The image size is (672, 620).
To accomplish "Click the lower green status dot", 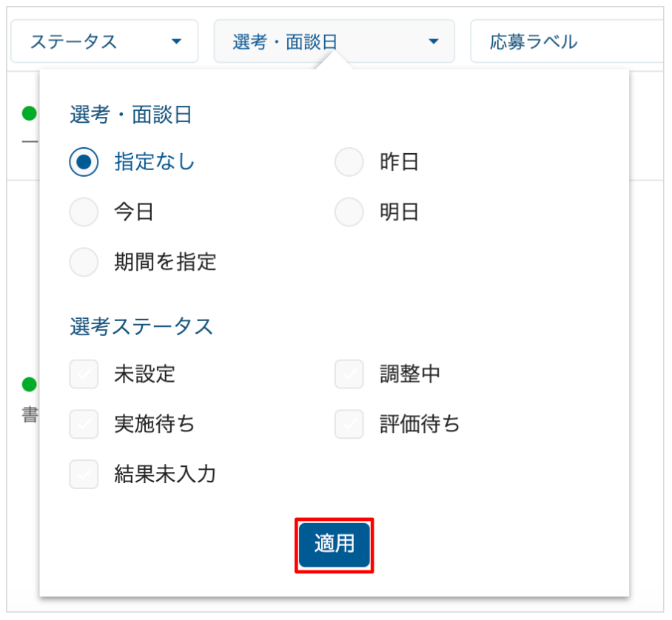I will pos(29,384).
